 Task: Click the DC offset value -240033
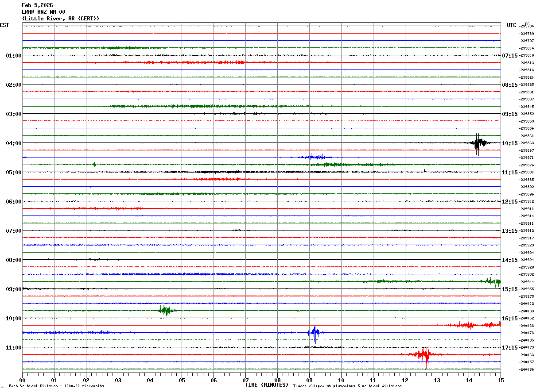(526, 311)
